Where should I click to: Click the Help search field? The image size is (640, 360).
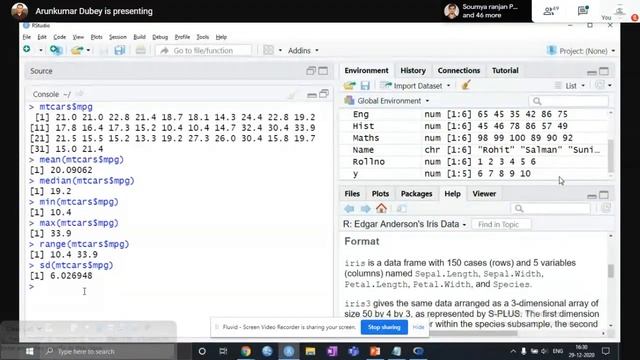point(551,209)
